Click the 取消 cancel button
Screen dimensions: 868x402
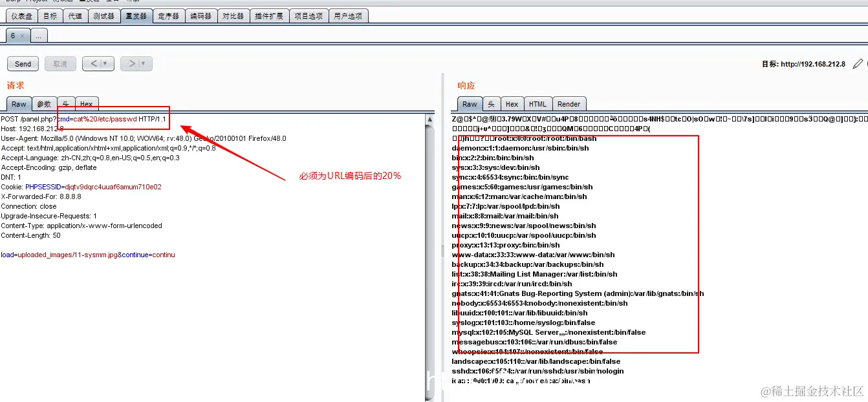point(60,64)
